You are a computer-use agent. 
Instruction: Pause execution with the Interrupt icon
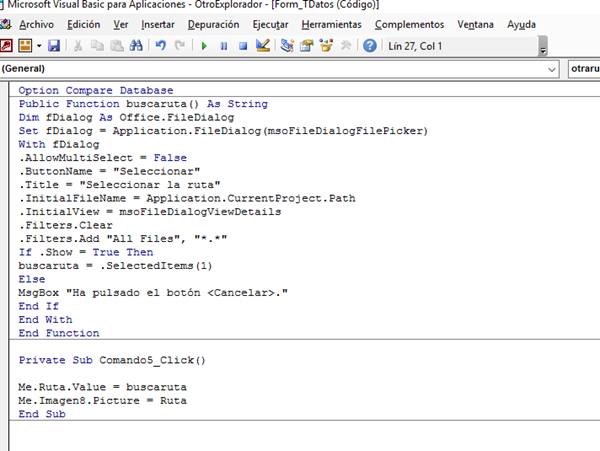(224, 46)
